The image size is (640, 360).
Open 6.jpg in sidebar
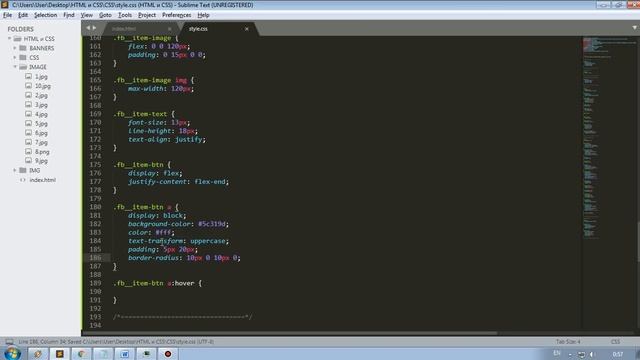pyautogui.click(x=41, y=133)
